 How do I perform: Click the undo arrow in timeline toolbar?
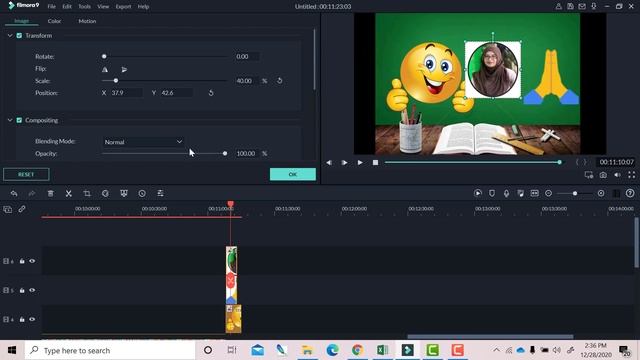(14, 193)
